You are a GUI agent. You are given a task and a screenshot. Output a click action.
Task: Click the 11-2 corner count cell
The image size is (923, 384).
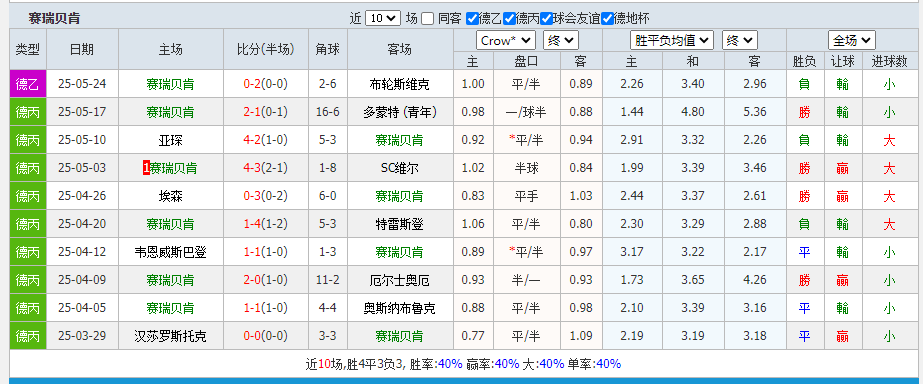coord(328,280)
